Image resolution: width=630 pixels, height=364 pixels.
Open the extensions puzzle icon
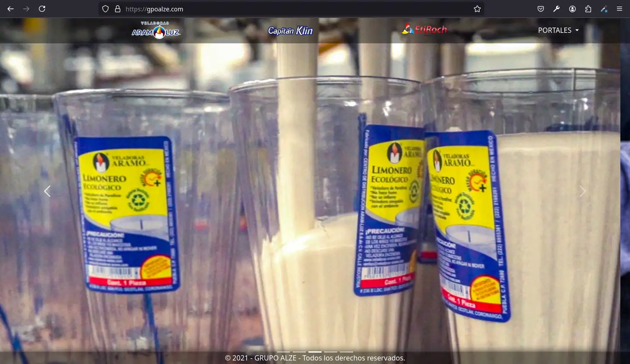[588, 9]
